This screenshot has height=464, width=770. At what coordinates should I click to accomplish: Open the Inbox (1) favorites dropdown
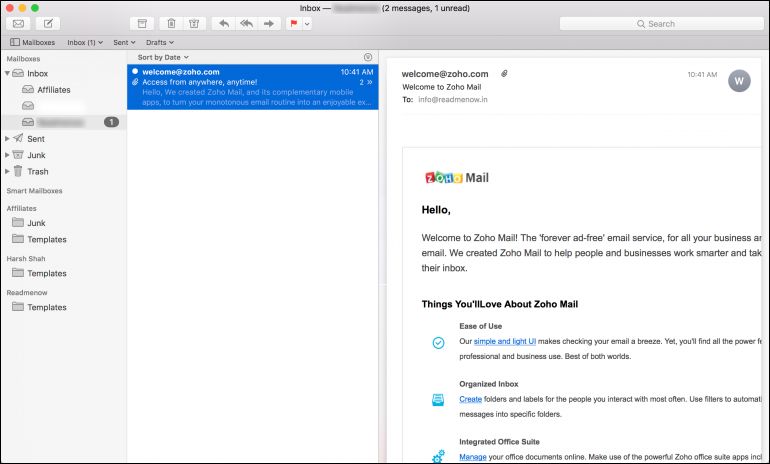pos(85,42)
